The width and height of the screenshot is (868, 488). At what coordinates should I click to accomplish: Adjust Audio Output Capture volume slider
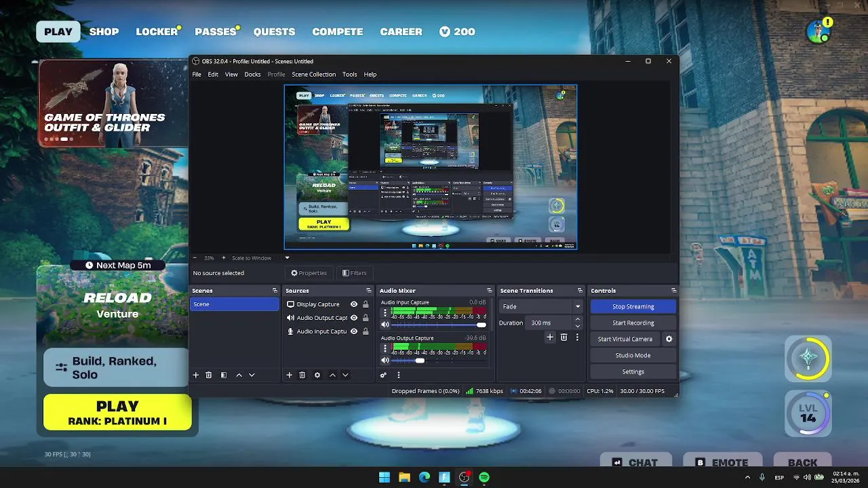coord(439,360)
